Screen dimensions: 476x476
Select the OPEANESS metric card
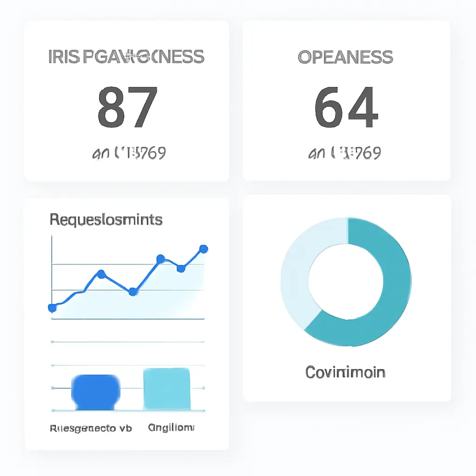pos(345,100)
